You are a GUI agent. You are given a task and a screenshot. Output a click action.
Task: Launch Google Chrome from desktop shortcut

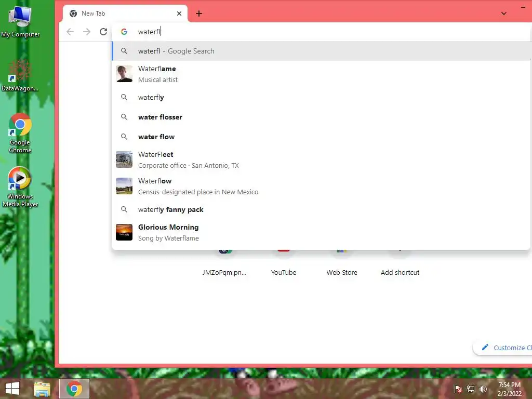[x=20, y=133]
